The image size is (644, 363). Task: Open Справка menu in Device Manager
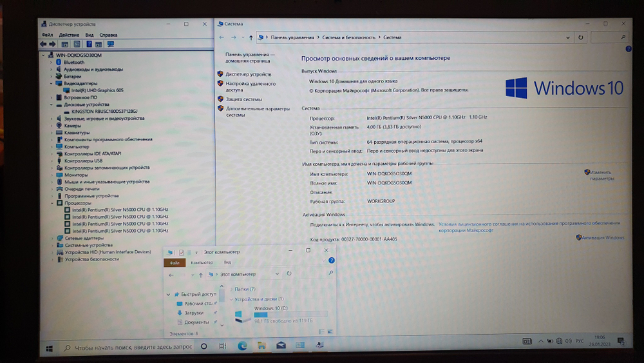pyautogui.click(x=108, y=35)
